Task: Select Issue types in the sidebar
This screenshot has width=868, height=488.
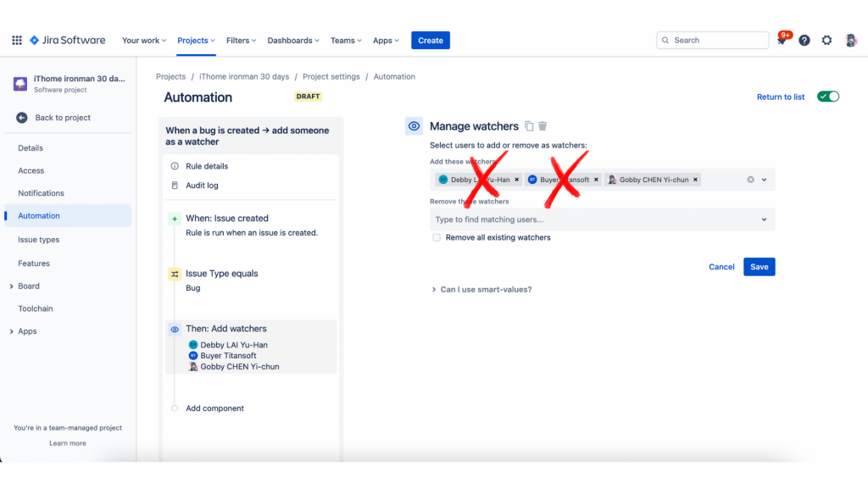Action: click(x=39, y=240)
